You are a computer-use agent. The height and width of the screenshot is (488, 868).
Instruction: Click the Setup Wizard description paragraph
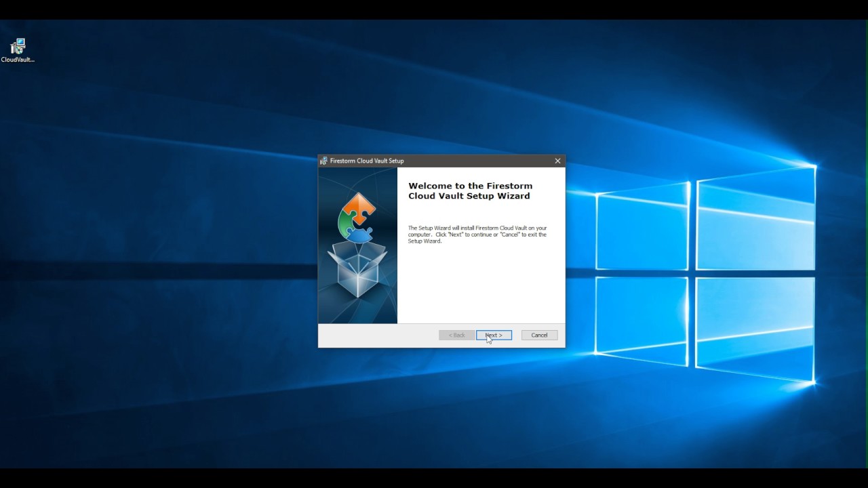point(477,235)
